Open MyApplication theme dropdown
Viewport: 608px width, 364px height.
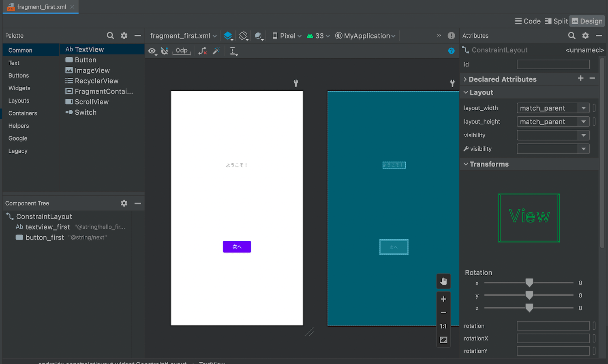[x=365, y=36]
